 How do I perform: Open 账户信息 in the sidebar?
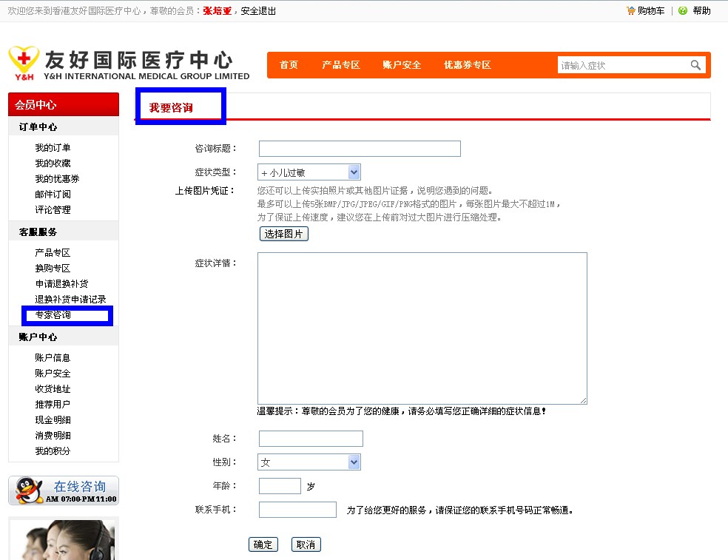click(x=53, y=357)
